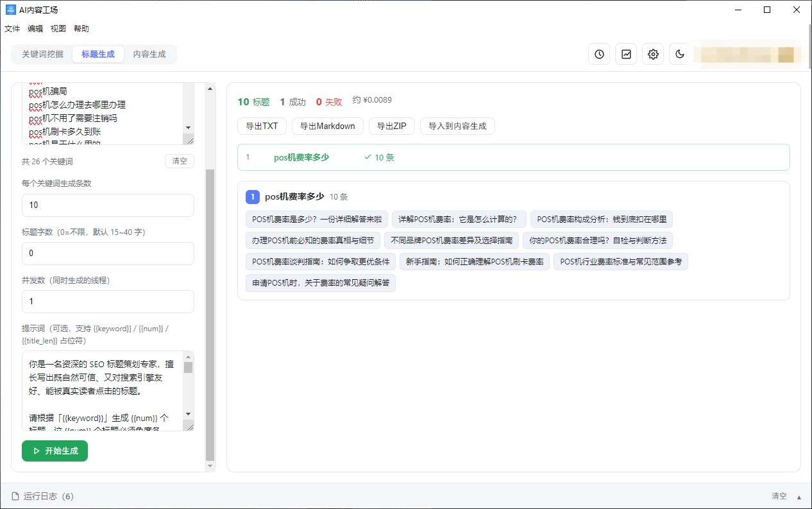Click title 办理POS机前必知的费率真相与细节
Image resolution: width=812 pixels, height=509 pixels.
(x=313, y=240)
